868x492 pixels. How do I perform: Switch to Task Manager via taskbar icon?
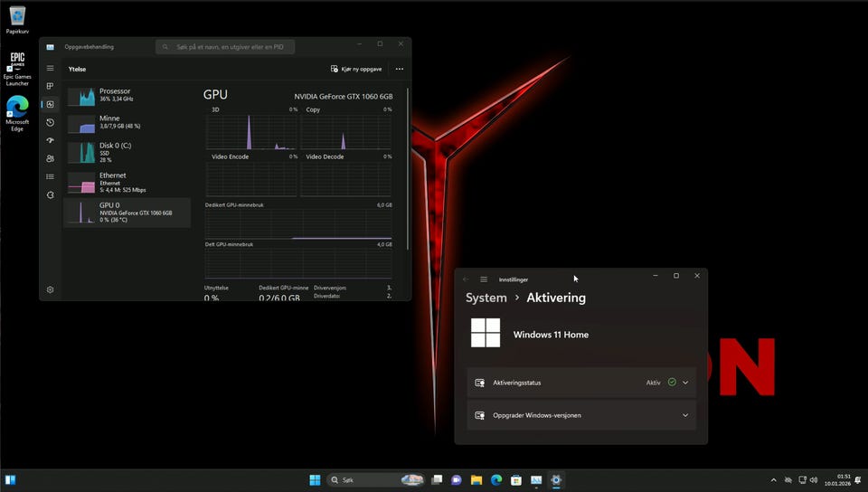point(536,480)
